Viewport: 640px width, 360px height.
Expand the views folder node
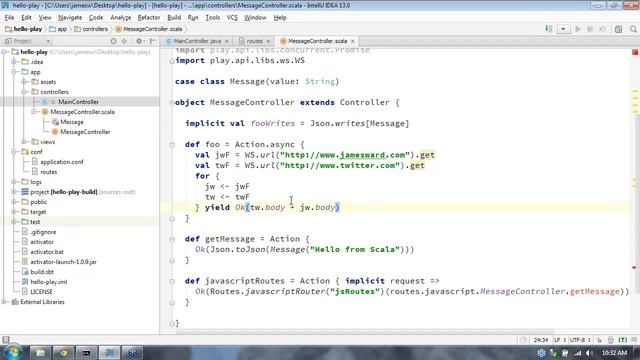coord(24,142)
